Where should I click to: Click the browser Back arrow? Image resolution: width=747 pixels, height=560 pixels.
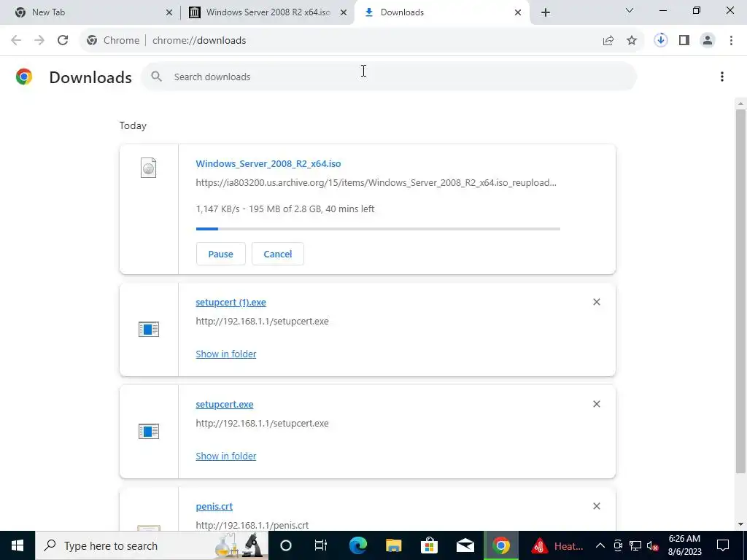click(16, 41)
